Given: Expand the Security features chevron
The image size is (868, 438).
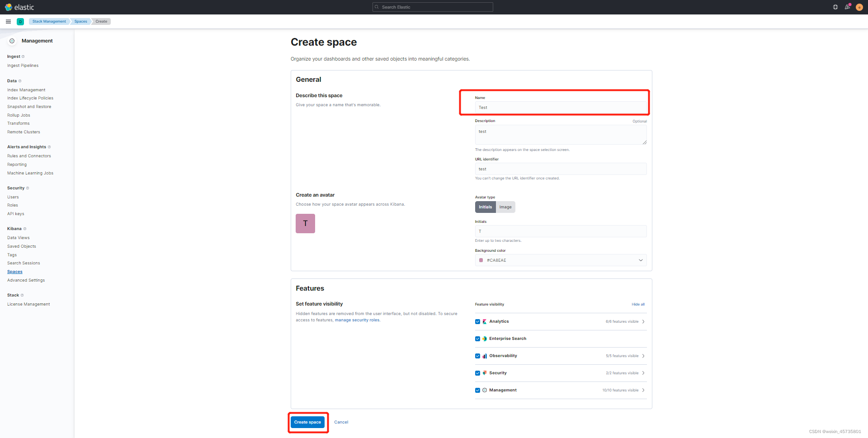Looking at the screenshot, I should tap(643, 373).
